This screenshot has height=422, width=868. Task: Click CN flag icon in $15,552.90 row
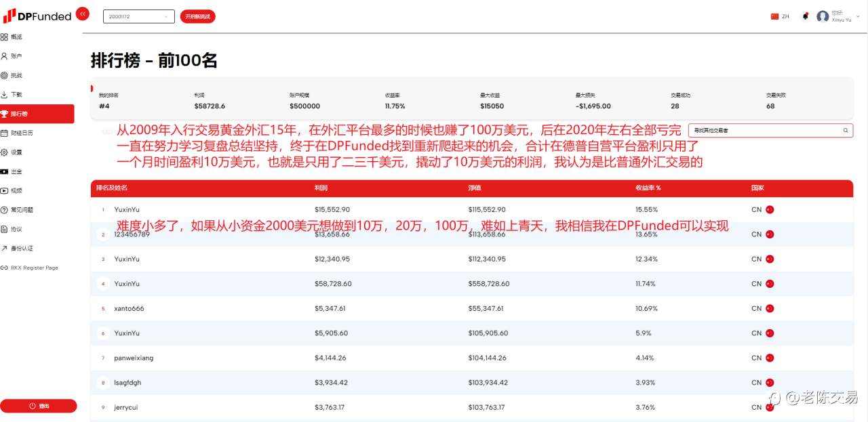pos(770,209)
